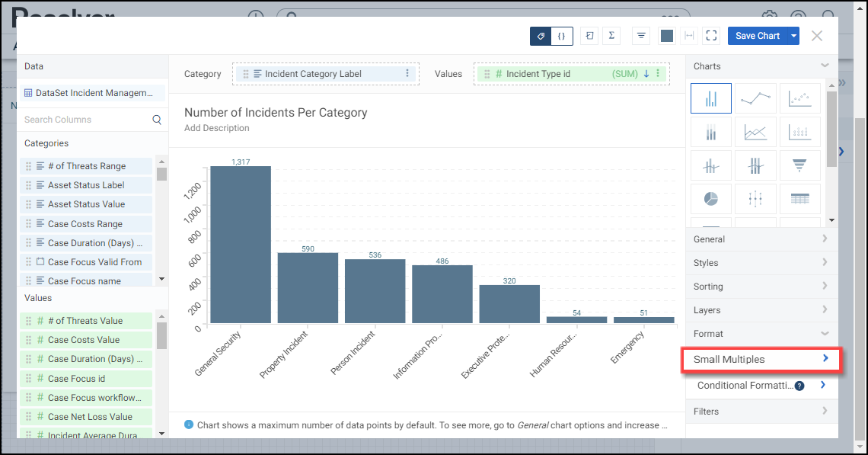
Task: Select the table chart type
Action: point(799,199)
